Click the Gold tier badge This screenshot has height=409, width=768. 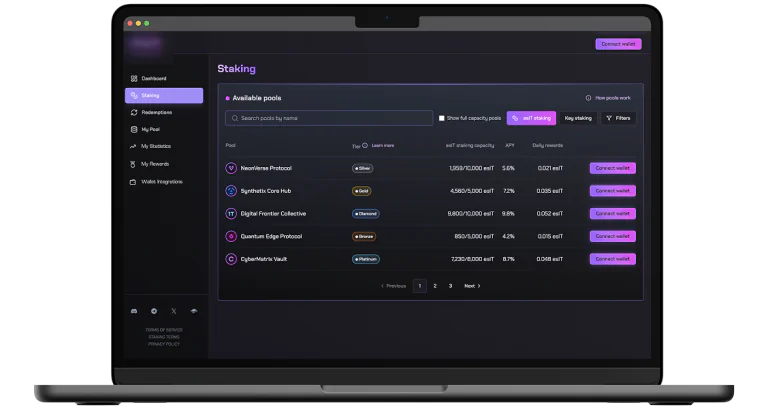(x=361, y=191)
